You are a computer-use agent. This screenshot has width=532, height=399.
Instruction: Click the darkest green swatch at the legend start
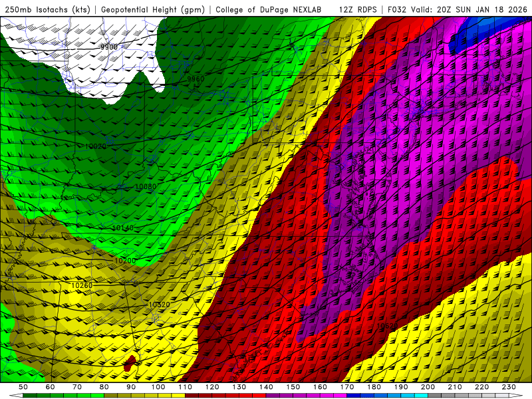pos(30,396)
